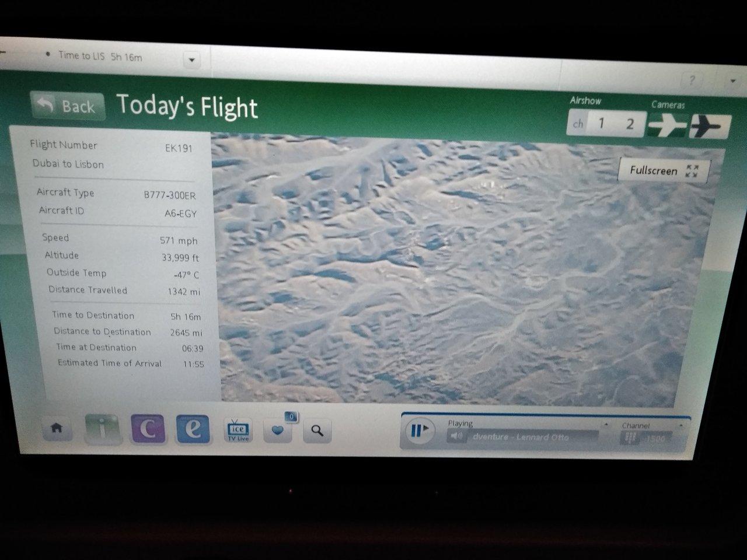Select Airshow channel 2
The width and height of the screenshot is (747, 560).
[630, 124]
